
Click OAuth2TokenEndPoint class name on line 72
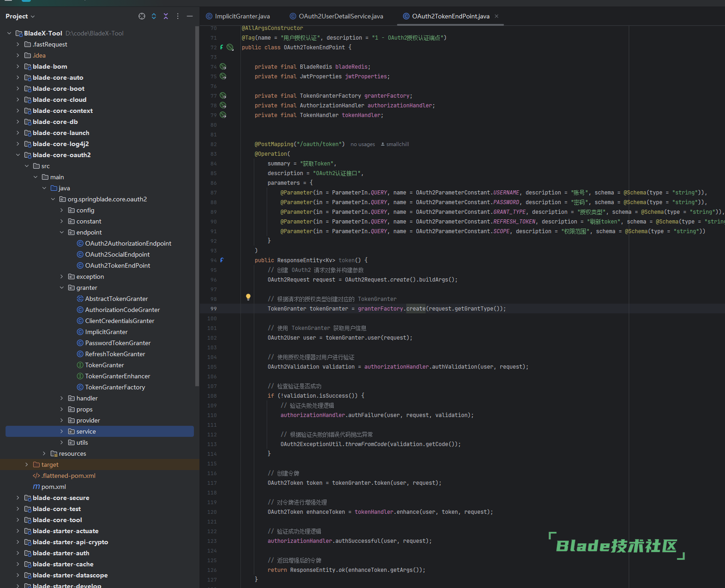(x=314, y=47)
